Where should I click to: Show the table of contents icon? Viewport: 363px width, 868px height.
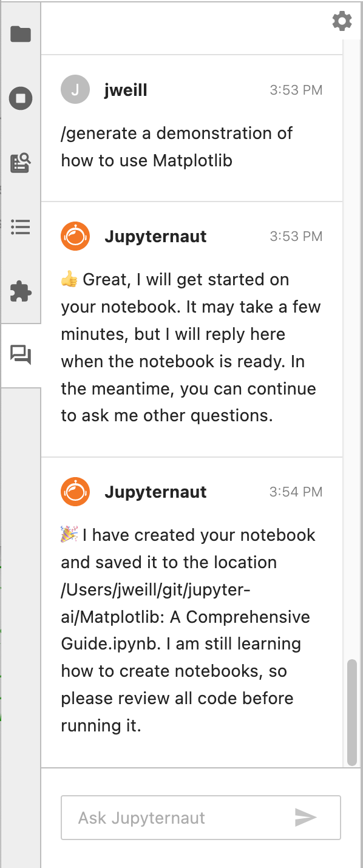(x=21, y=228)
